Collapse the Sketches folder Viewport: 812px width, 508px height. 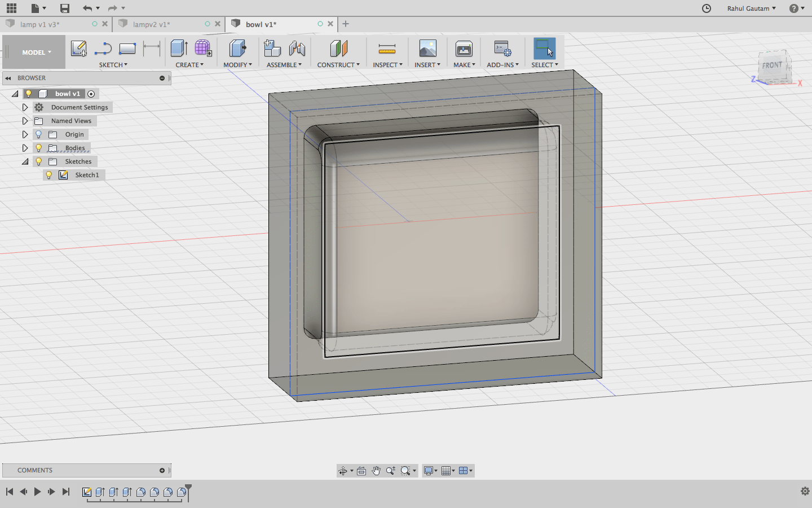click(25, 161)
